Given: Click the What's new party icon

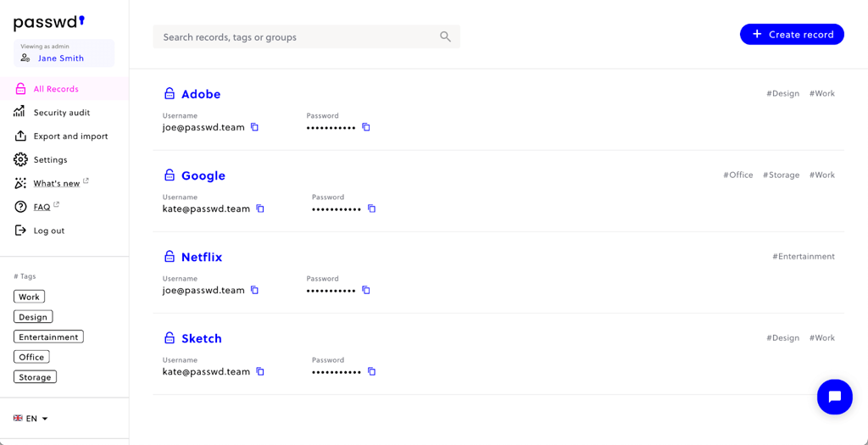Looking at the screenshot, I should point(20,183).
